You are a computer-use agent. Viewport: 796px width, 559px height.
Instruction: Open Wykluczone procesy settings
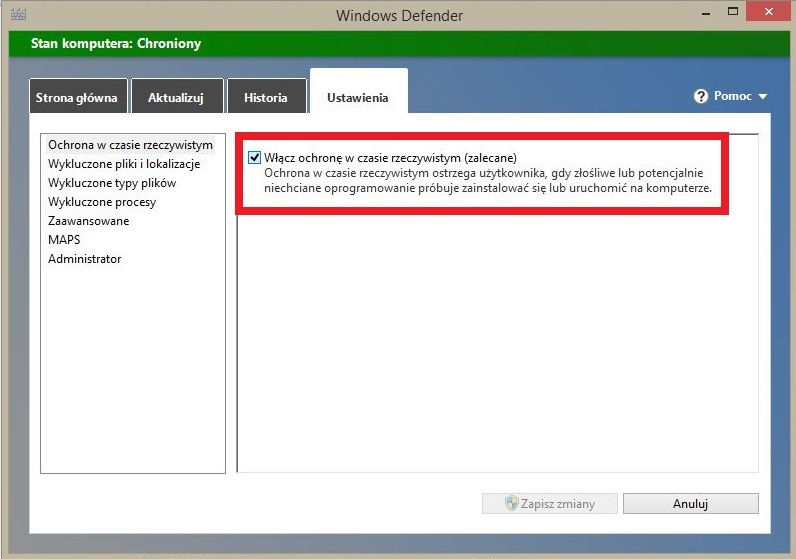(102, 202)
